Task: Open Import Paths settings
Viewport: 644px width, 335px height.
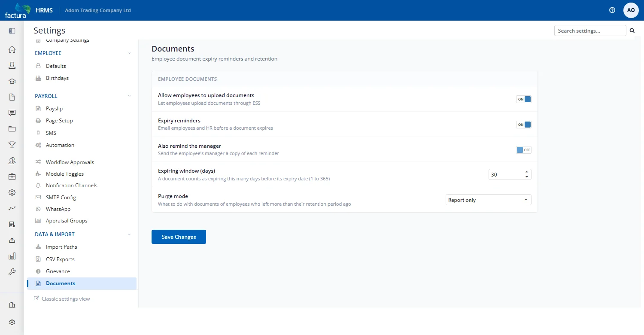Action: pos(61,247)
